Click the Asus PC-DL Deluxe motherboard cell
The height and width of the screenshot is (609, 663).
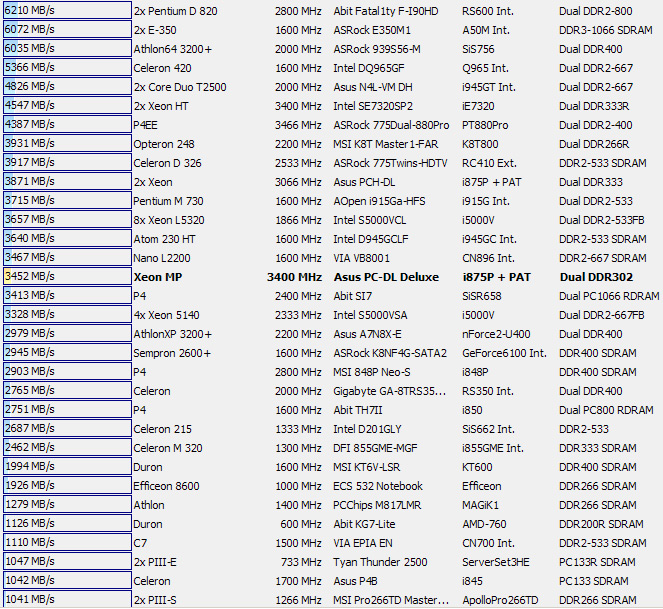click(386, 277)
